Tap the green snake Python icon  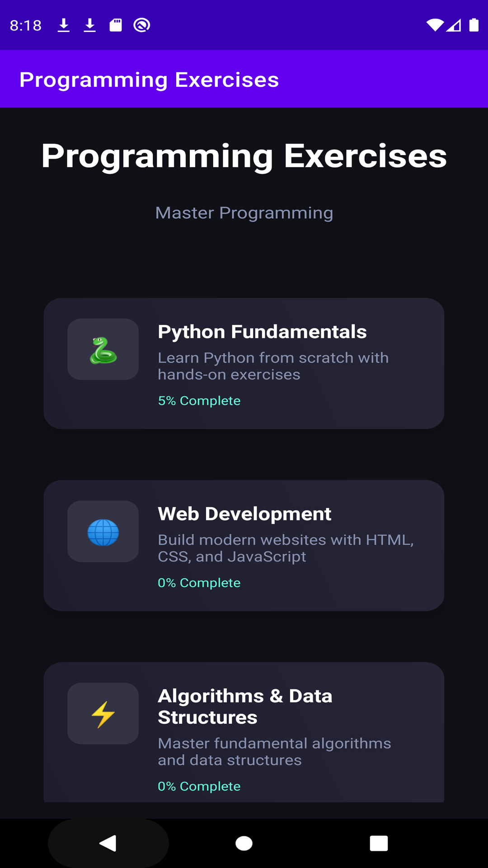click(103, 349)
